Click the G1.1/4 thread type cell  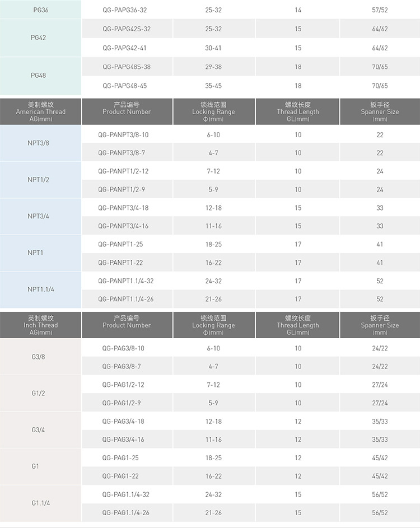tap(40, 503)
